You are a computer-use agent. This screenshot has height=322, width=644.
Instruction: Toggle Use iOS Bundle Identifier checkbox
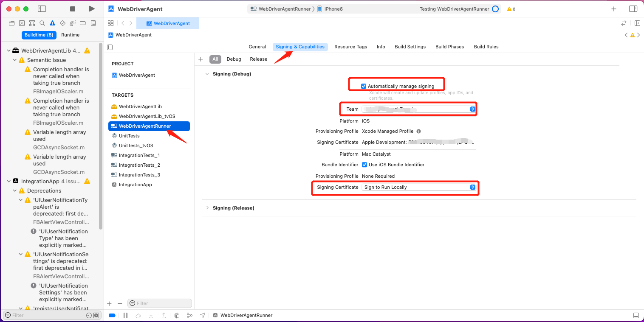(364, 165)
